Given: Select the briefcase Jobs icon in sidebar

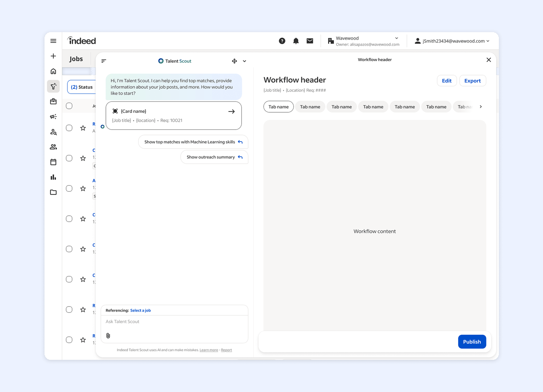Looking at the screenshot, I should tap(53, 101).
